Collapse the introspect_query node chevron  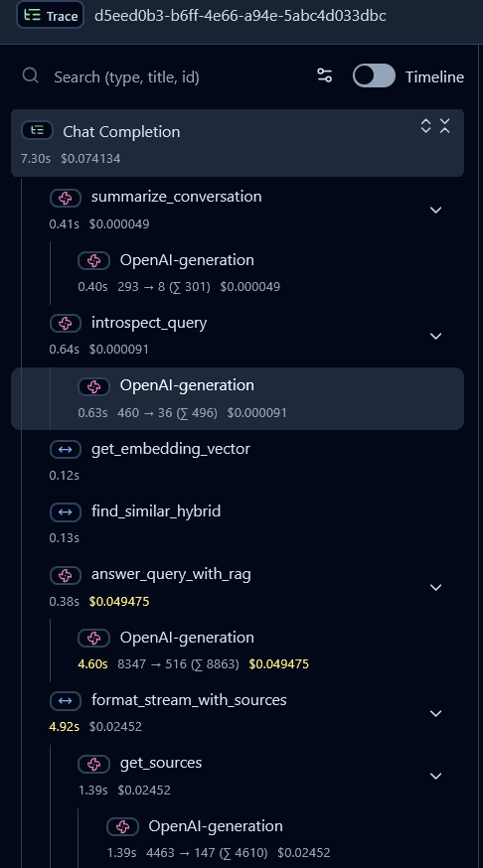(x=436, y=336)
